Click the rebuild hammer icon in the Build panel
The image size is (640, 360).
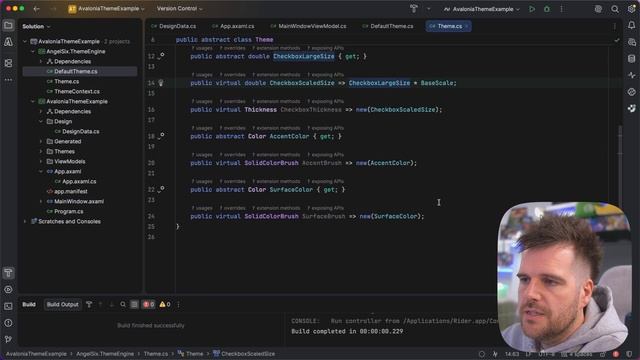point(89,304)
